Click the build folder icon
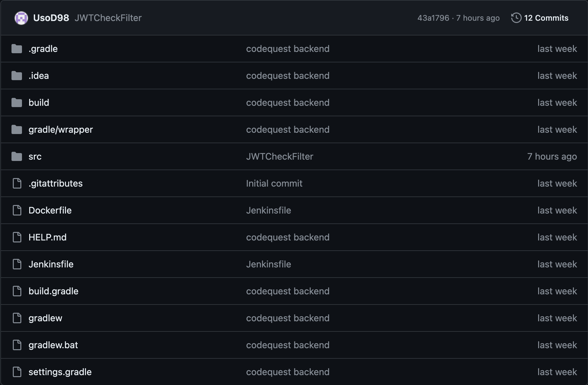The height and width of the screenshot is (385, 588). pyautogui.click(x=17, y=103)
